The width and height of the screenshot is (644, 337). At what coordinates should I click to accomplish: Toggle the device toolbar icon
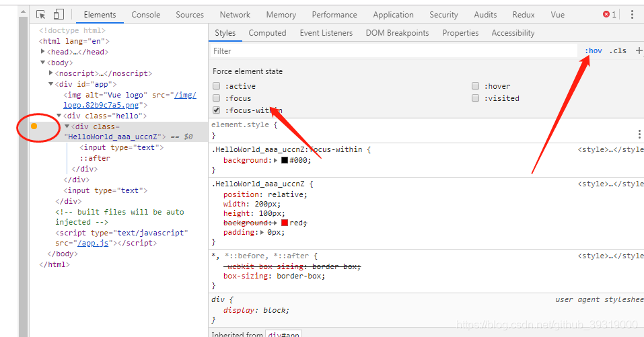[59, 14]
